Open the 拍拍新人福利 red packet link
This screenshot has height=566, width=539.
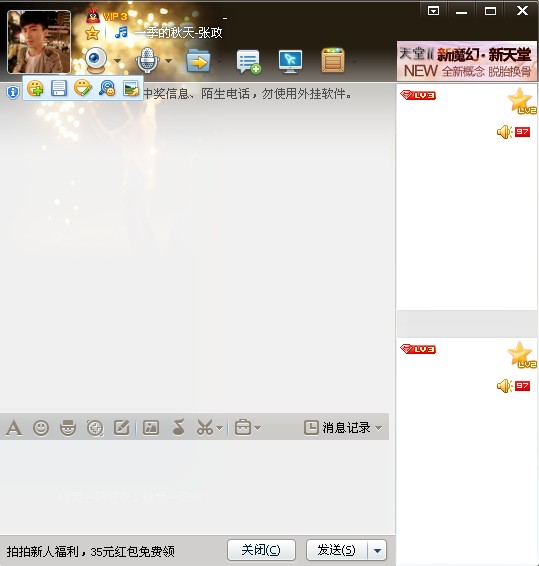91,551
